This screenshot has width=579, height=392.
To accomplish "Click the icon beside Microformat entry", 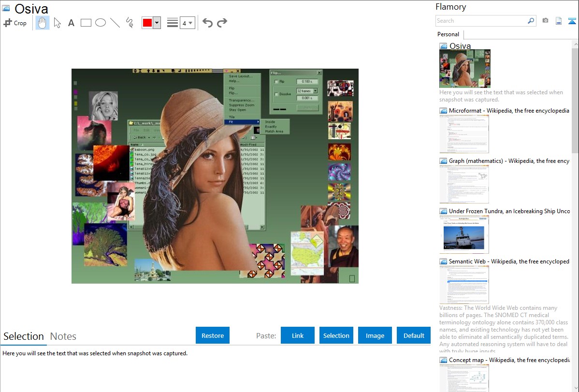I will (443, 111).
